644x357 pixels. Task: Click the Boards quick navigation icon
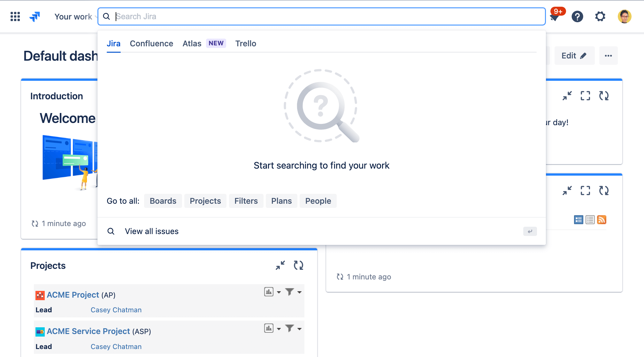pyautogui.click(x=163, y=201)
